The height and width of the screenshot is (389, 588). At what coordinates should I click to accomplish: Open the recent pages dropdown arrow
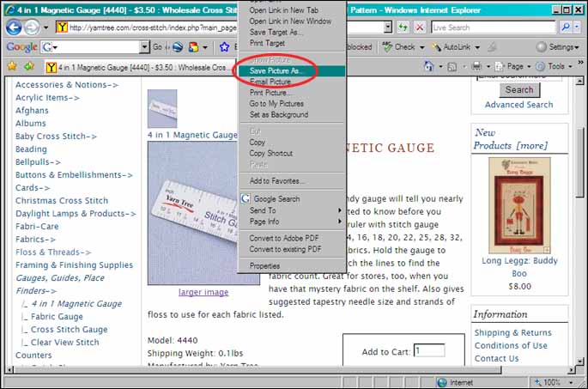click(45, 27)
